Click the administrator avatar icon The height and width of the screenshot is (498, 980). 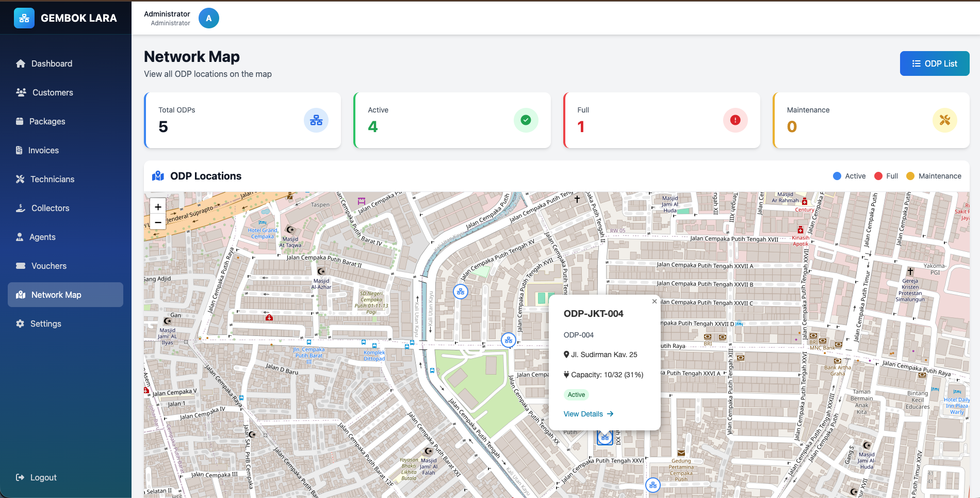point(208,18)
